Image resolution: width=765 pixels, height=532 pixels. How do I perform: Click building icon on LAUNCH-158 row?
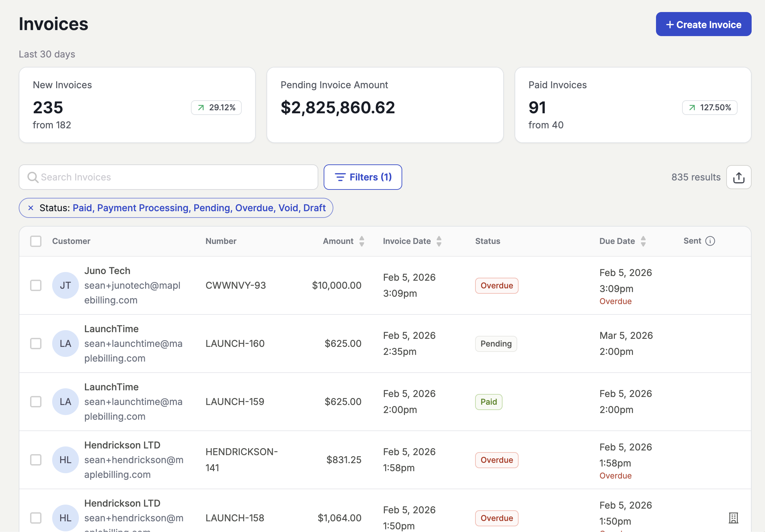pyautogui.click(x=733, y=518)
